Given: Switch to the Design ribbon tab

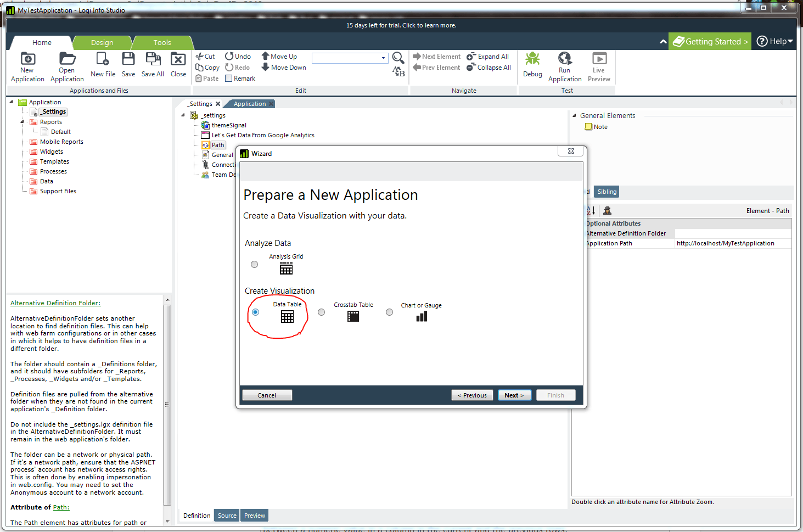Looking at the screenshot, I should 102,43.
